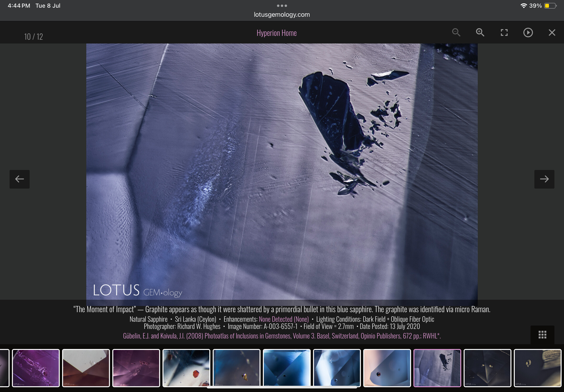The height and width of the screenshot is (392, 564).
Task: Click the 'Natural Sapphire' caption text
Action: [149, 319]
